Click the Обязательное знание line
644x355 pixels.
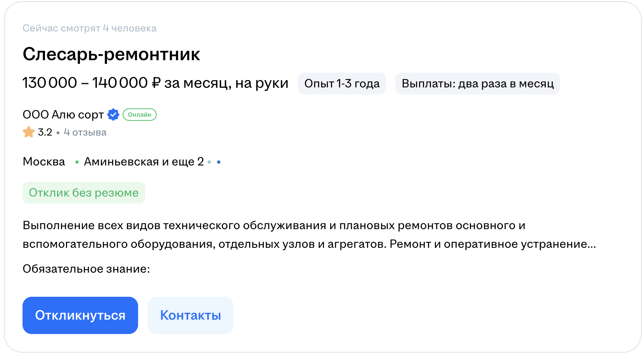point(86,269)
